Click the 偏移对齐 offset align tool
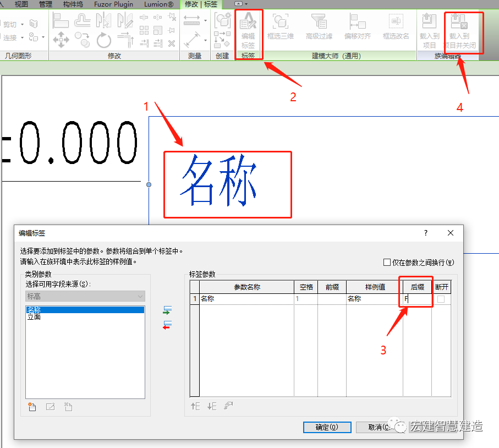This screenshot has height=448, width=499. 358,26
